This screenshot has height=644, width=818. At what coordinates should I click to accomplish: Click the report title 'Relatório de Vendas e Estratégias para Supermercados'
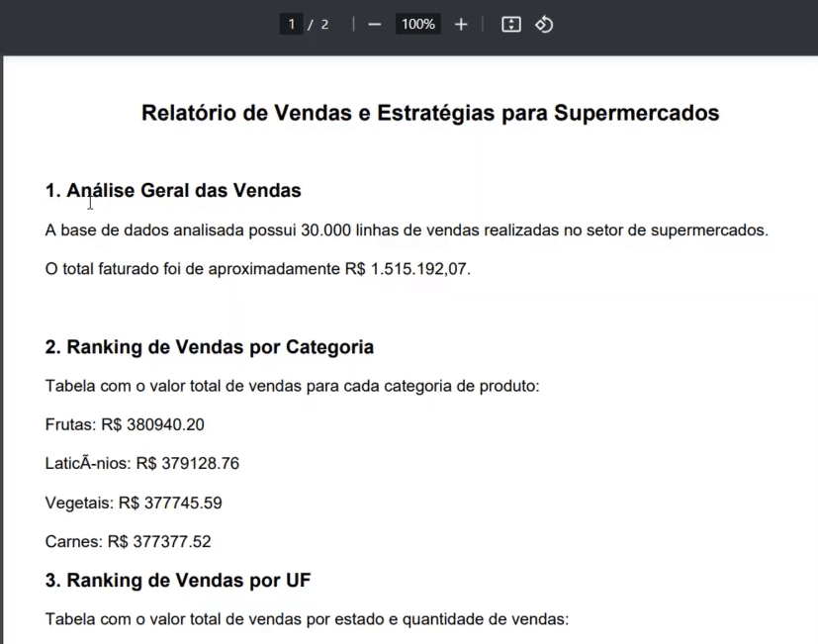pyautogui.click(x=430, y=113)
